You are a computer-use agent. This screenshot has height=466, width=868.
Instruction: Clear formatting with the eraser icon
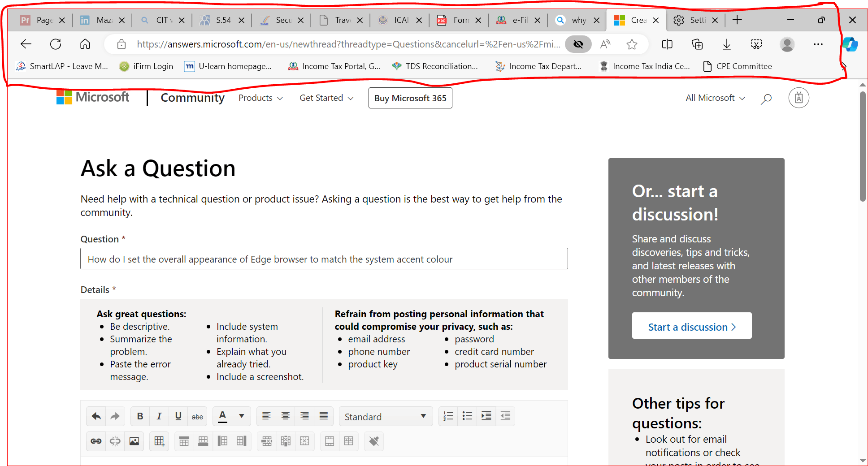tap(374, 441)
